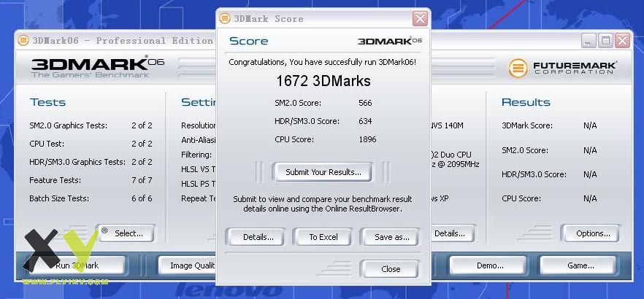
Task: Click CPU Score value 1896
Action: [x=367, y=139]
